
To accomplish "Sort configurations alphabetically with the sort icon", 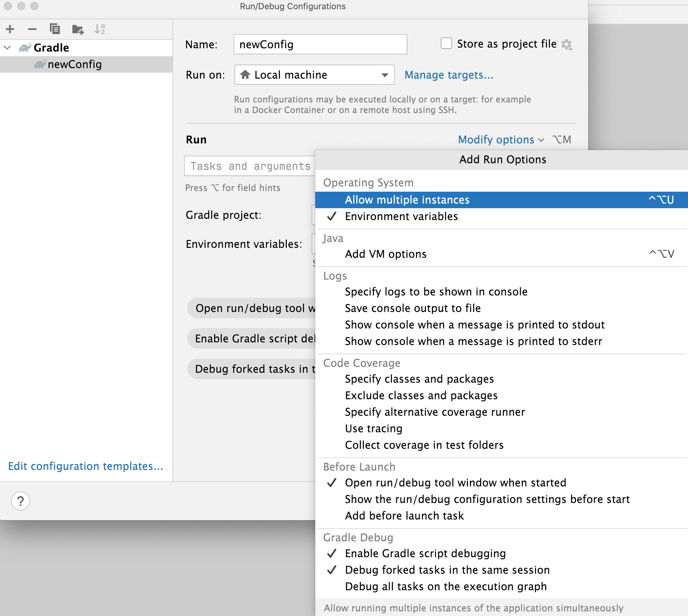I will pos(100,29).
